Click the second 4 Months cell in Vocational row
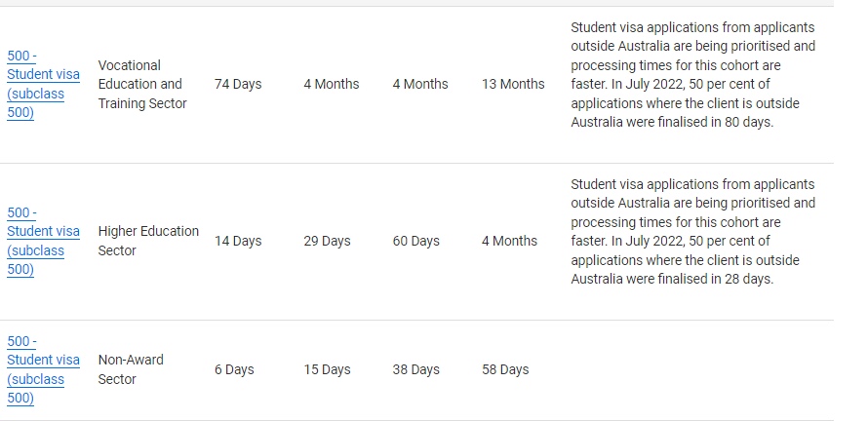Image resolution: width=868 pixels, height=421 pixels. [x=420, y=84]
